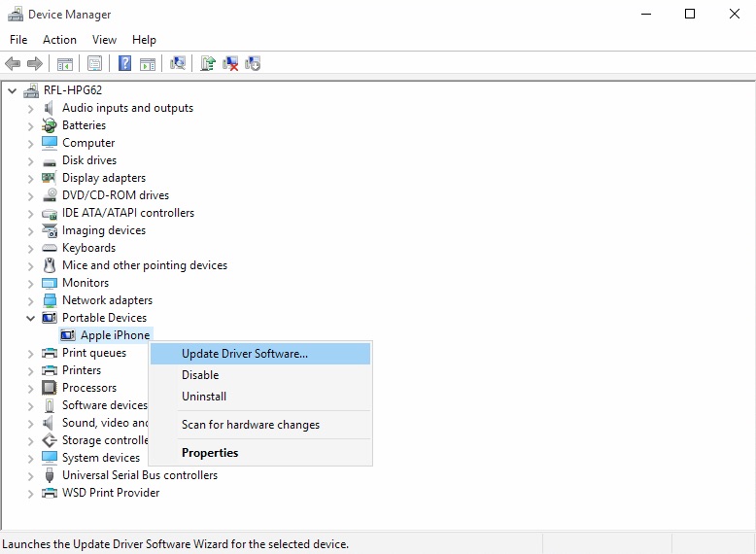Click the Forward arrow toolbar icon
Image resolution: width=756 pixels, height=554 pixels.
pyautogui.click(x=35, y=64)
